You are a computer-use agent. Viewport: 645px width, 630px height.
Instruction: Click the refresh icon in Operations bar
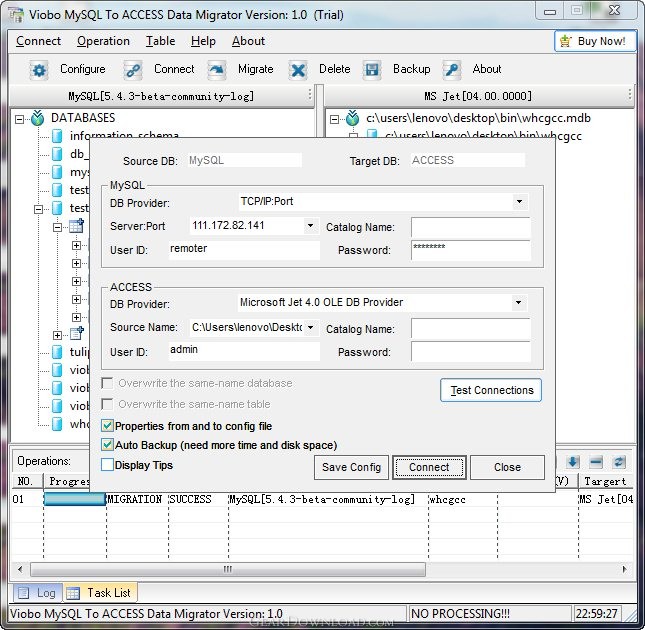619,462
